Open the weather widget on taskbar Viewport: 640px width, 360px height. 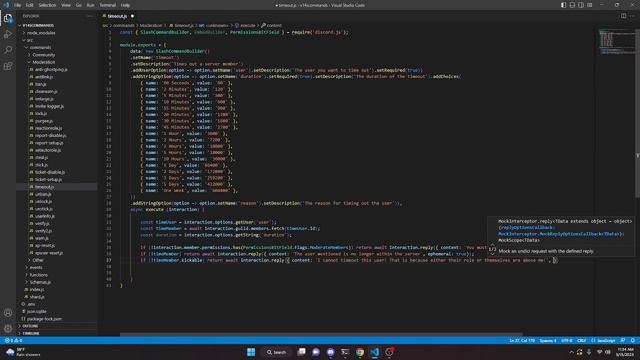[x=22, y=352]
